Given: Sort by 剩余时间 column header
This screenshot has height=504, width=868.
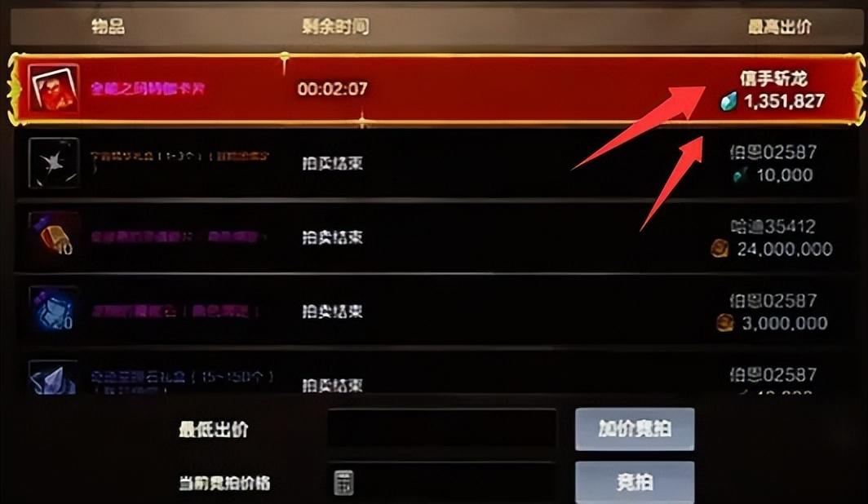Looking at the screenshot, I should click(335, 26).
